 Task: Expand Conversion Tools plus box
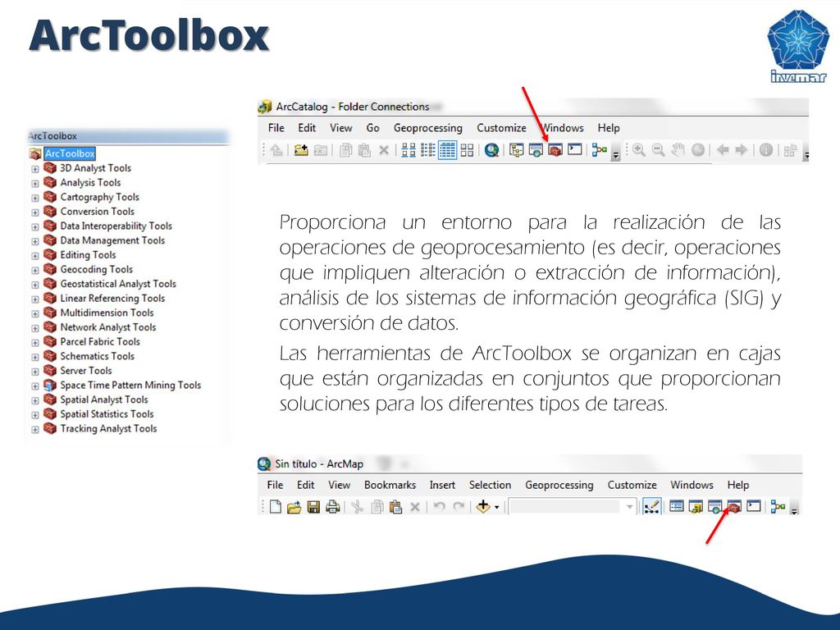(x=35, y=212)
